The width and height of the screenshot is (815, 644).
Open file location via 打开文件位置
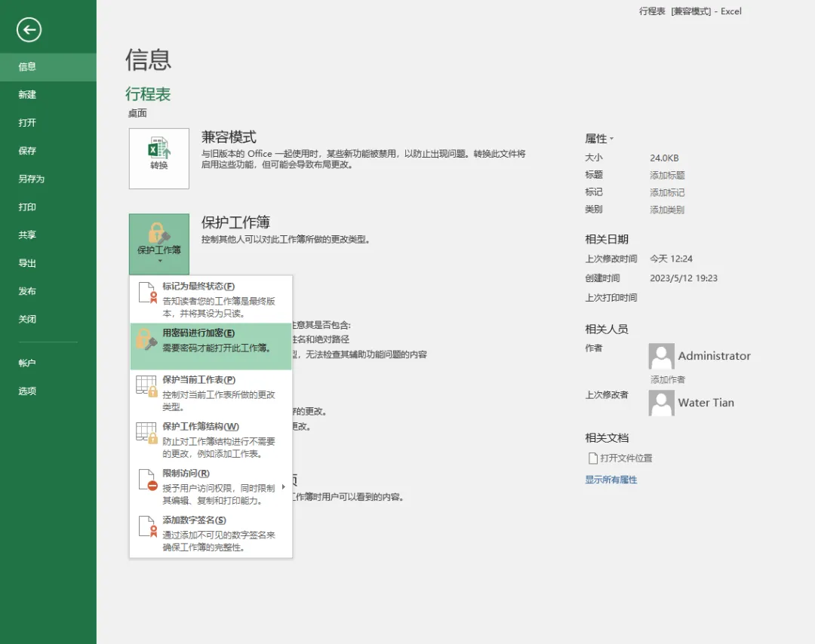coord(620,458)
